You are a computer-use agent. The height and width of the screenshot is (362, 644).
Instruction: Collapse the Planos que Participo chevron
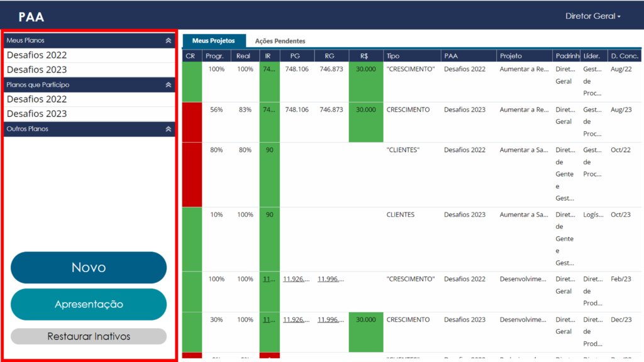coord(168,85)
